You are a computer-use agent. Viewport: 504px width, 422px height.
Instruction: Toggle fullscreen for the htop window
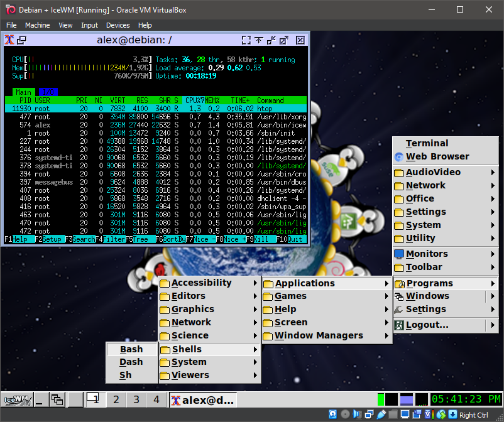[246, 40]
